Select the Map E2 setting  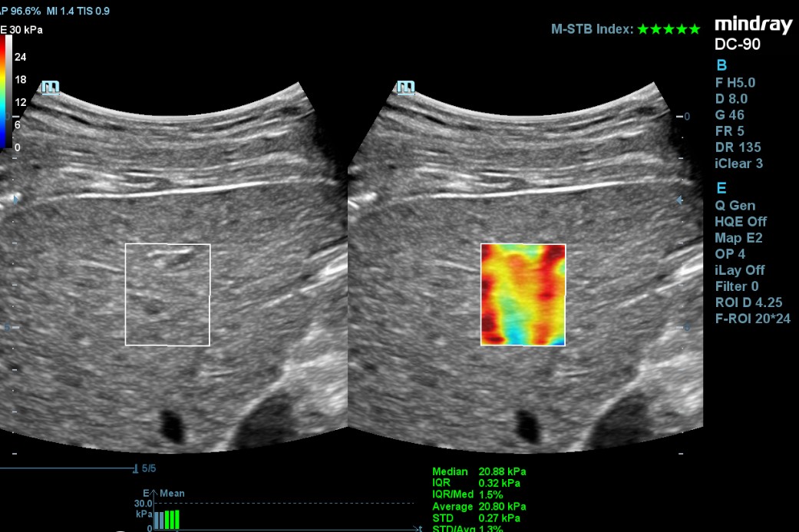tap(738, 238)
